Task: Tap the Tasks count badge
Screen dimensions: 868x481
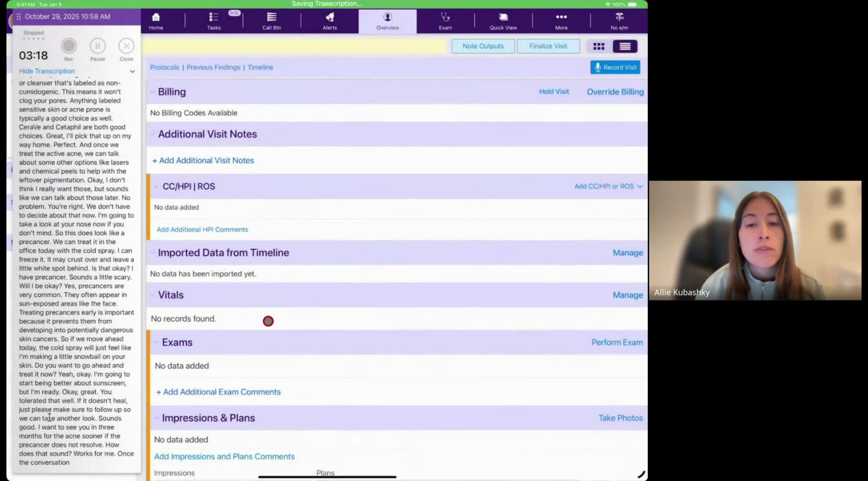Action: pos(234,13)
